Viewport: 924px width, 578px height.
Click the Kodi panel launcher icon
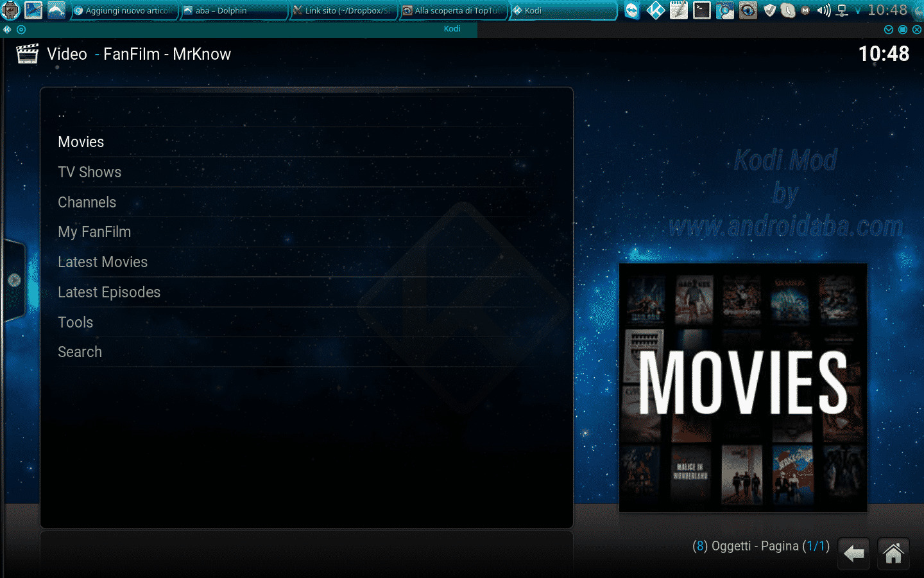(x=655, y=10)
